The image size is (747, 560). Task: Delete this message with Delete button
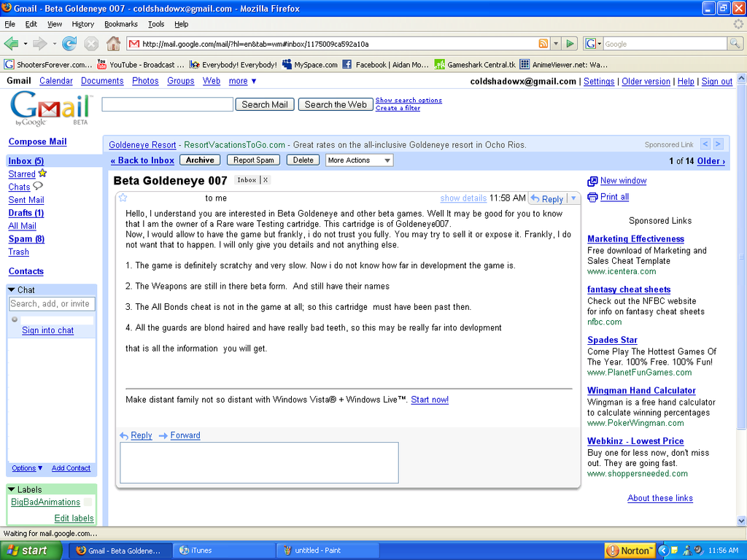point(303,160)
